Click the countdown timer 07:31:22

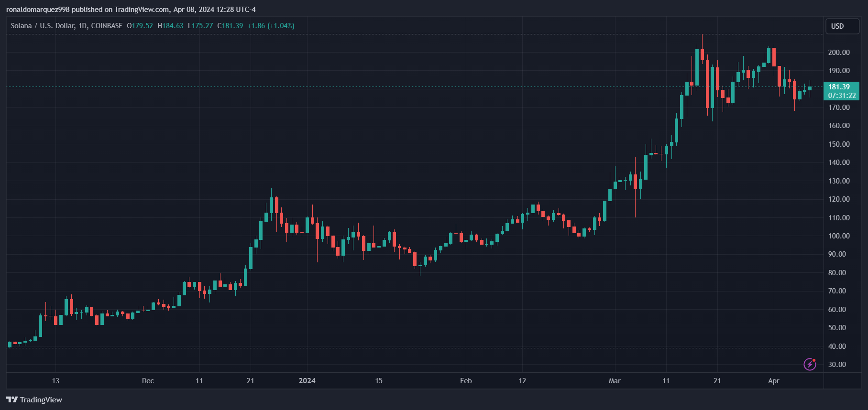click(x=842, y=96)
